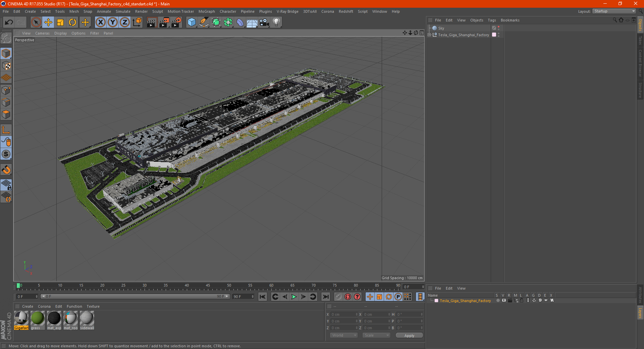Select the Live Selection tool
Viewport: 644px width, 349px height.
pyautogui.click(x=36, y=22)
